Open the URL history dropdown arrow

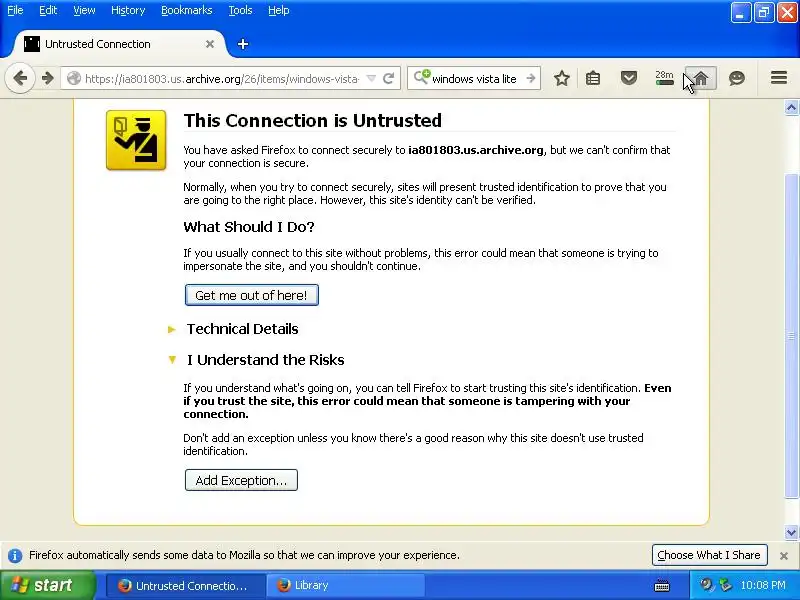coord(371,78)
